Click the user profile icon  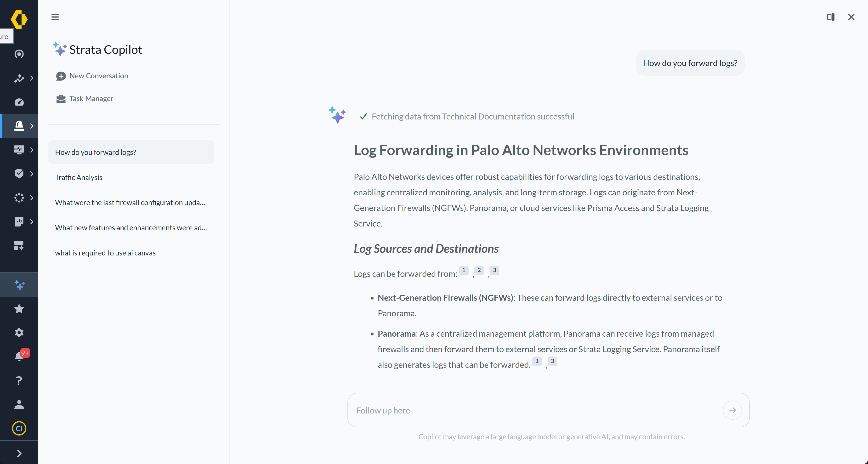[19, 404]
